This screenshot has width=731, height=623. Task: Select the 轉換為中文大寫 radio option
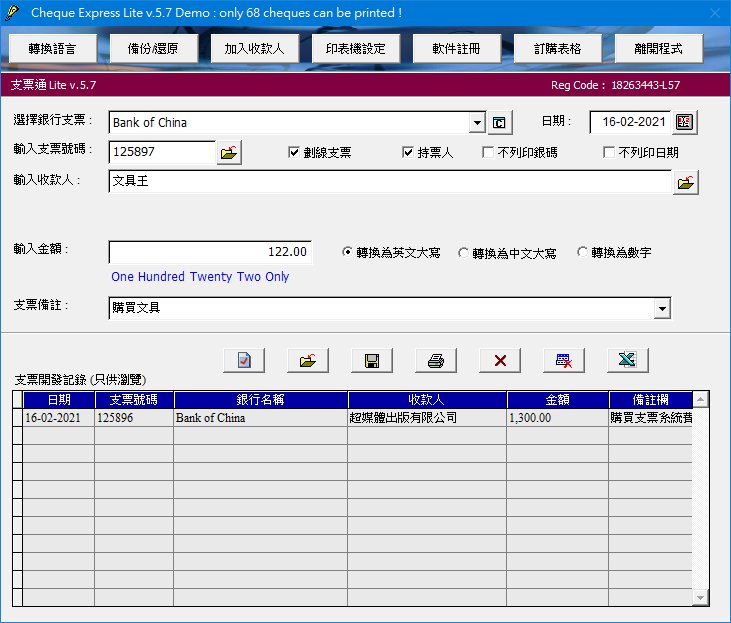464,253
